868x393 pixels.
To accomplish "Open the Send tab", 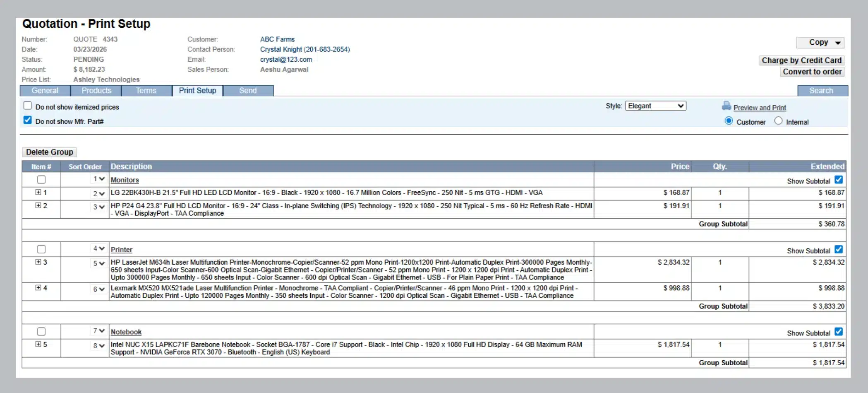I will pos(248,91).
